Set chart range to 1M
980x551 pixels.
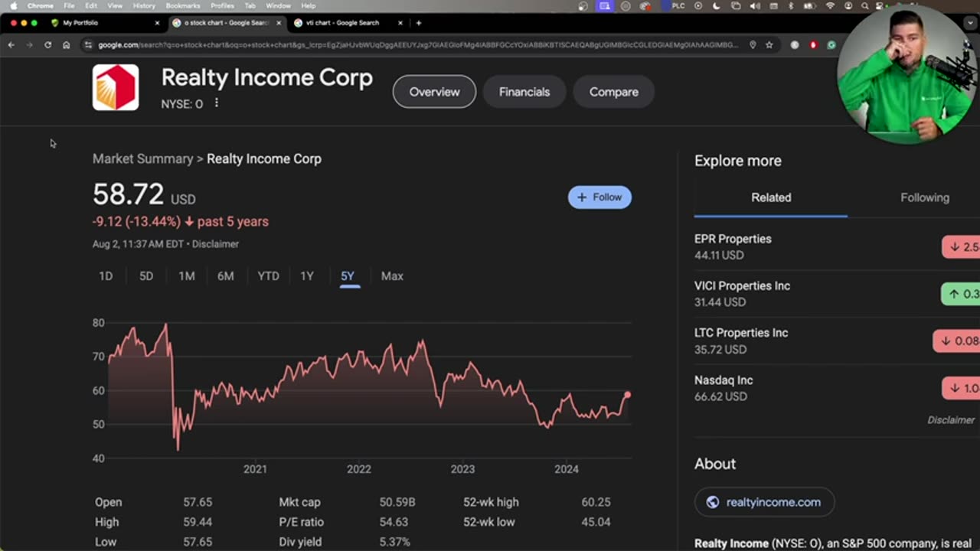tap(187, 276)
